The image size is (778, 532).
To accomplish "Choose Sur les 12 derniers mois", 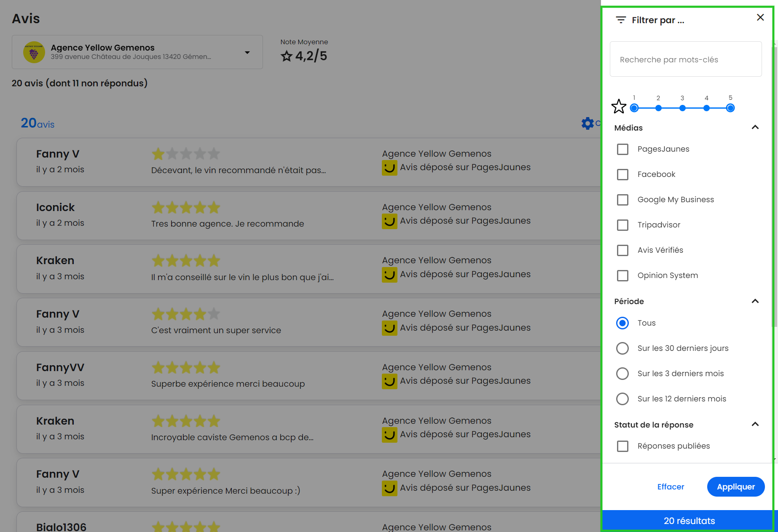I will pyautogui.click(x=622, y=399).
